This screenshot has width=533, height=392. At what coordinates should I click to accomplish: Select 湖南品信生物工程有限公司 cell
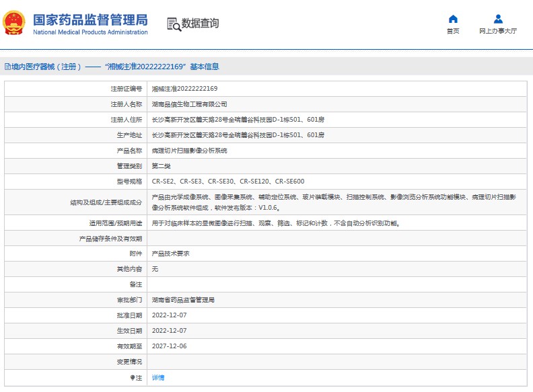(189, 104)
